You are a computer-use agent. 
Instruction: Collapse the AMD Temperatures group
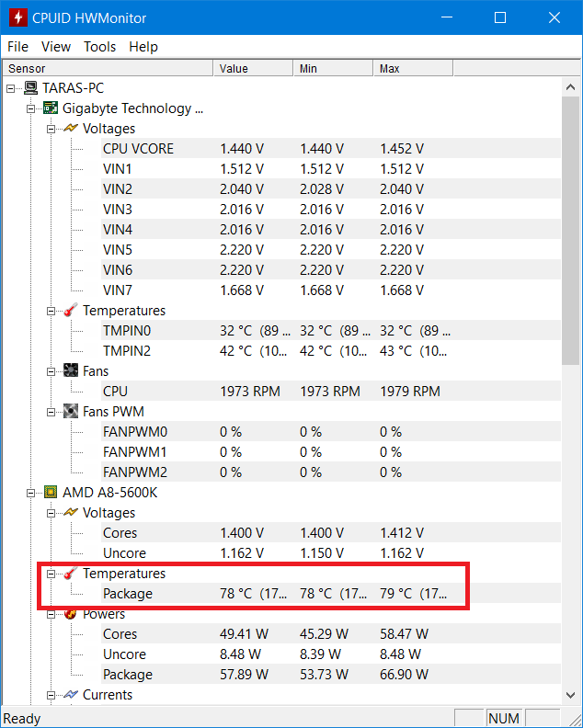pyautogui.click(x=51, y=574)
